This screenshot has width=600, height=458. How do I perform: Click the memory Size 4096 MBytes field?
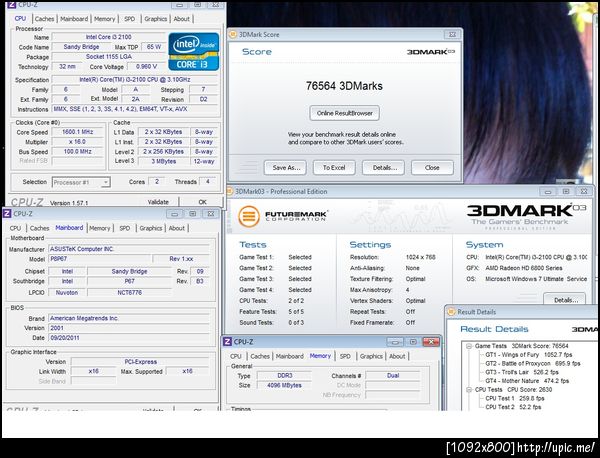(284, 385)
